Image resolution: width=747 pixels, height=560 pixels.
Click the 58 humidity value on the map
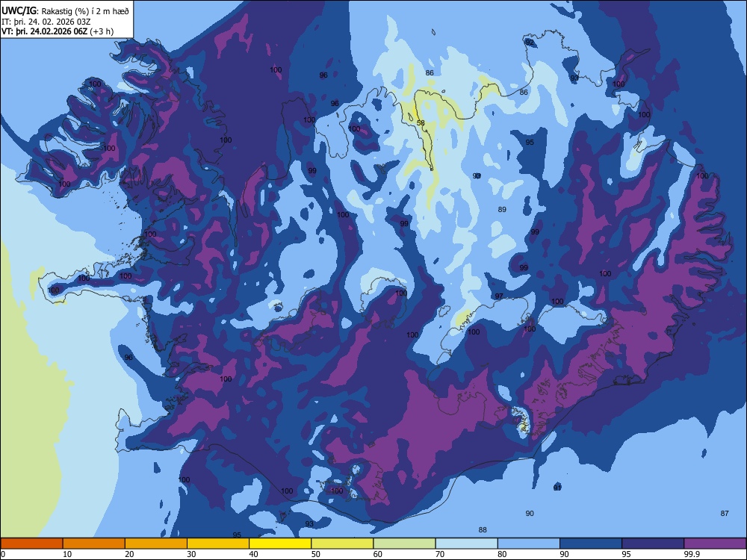[421, 123]
